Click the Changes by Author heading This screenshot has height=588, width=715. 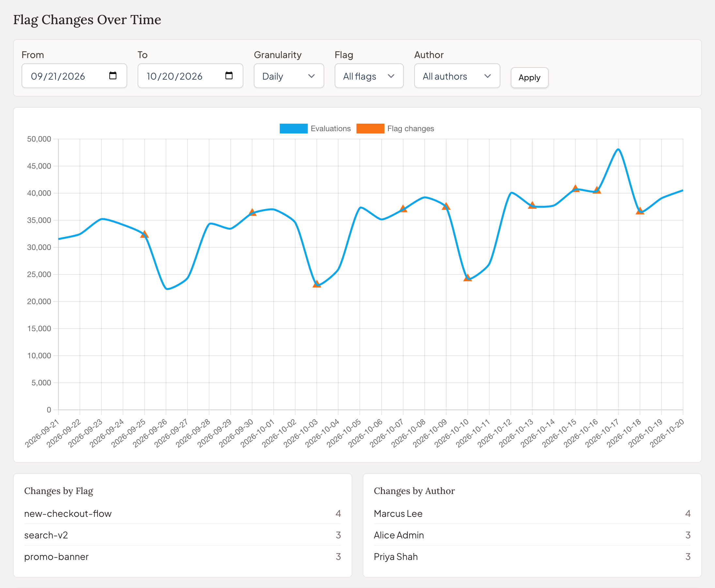pos(414,491)
